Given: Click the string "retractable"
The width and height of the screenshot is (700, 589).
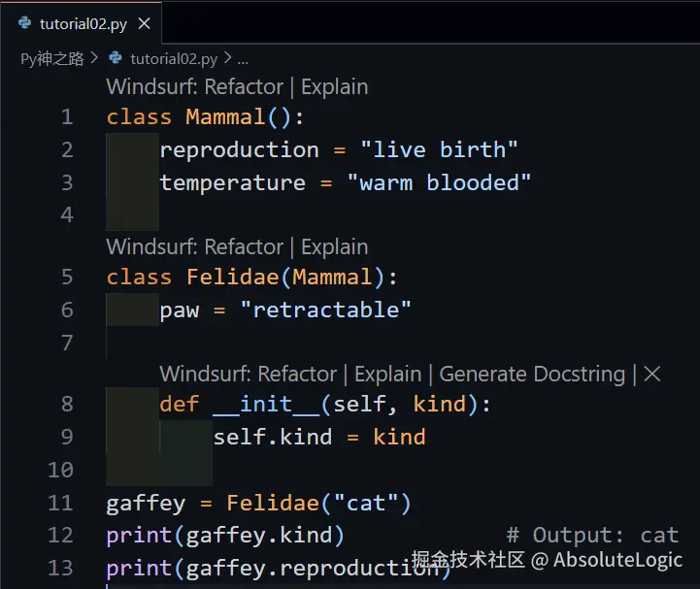Looking at the screenshot, I should tap(325, 310).
